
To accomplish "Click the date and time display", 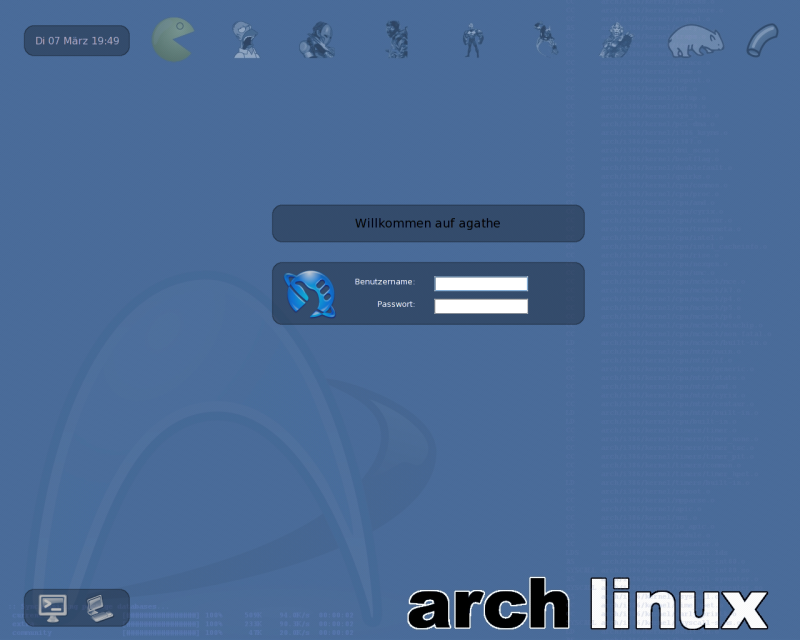I will (77, 40).
